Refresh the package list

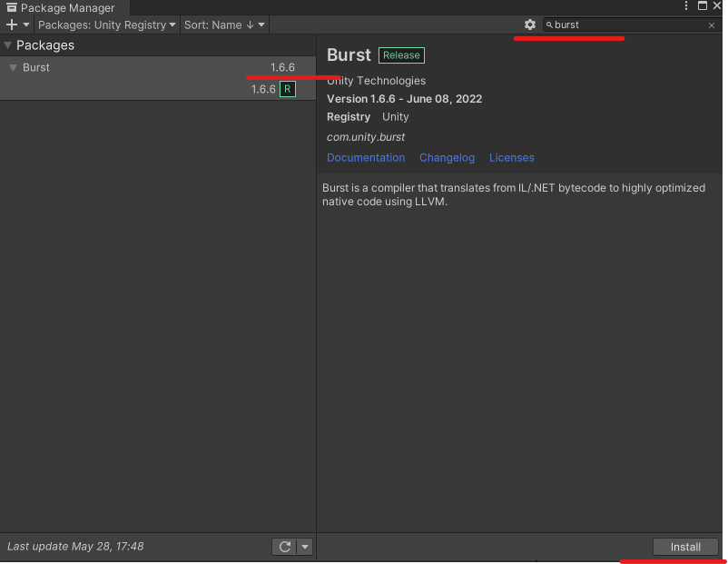285,547
